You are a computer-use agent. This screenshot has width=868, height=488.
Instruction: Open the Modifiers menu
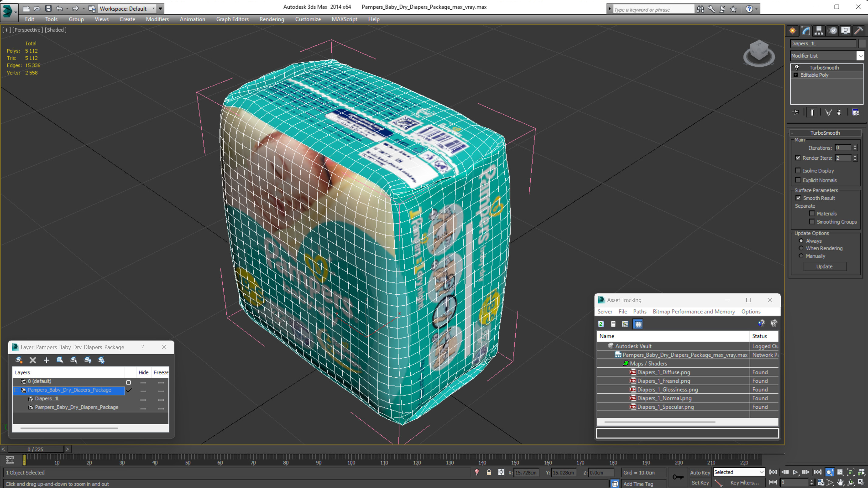click(157, 19)
